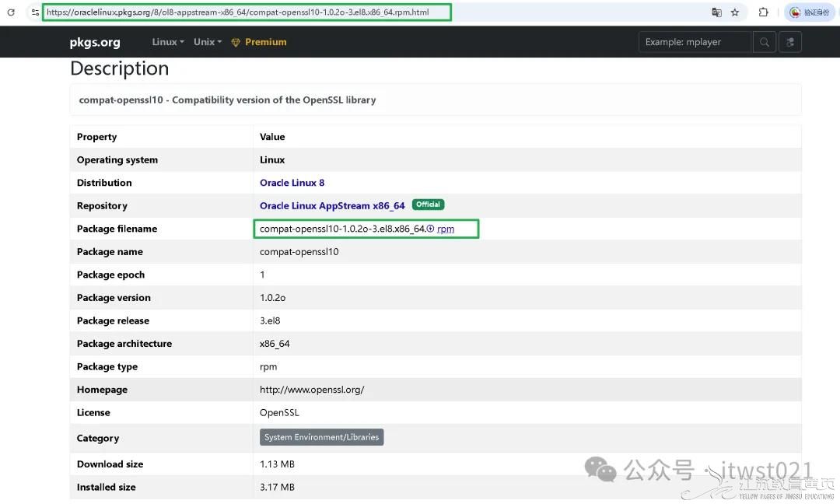Image resolution: width=840 pixels, height=504 pixels.
Task: Reload the page with browser refresh icon
Action: (x=11, y=12)
